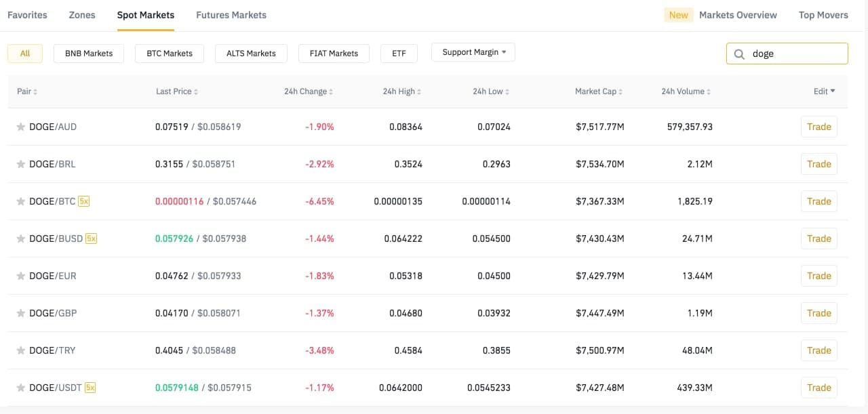Screen dimensions: 868x414
Task: Click the search field containing doge
Action: (x=787, y=54)
